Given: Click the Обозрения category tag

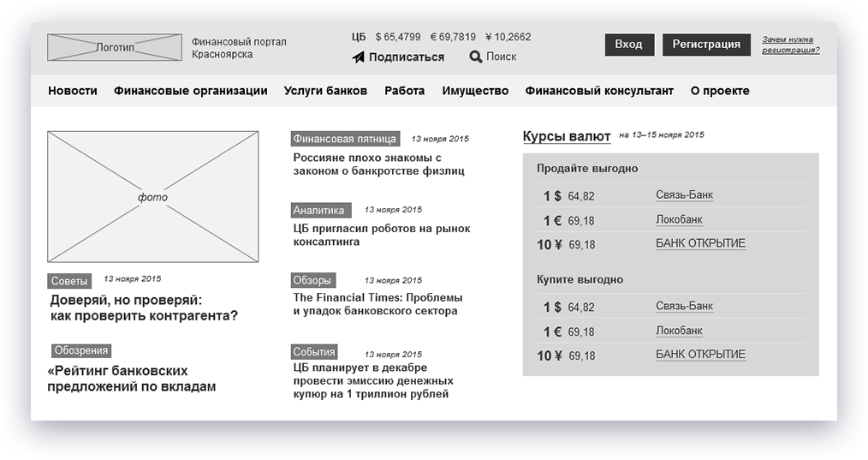Looking at the screenshot, I should pyautogui.click(x=80, y=351).
